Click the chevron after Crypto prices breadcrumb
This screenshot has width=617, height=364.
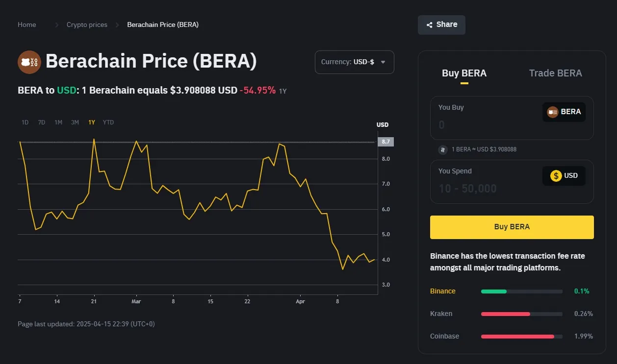[117, 25]
